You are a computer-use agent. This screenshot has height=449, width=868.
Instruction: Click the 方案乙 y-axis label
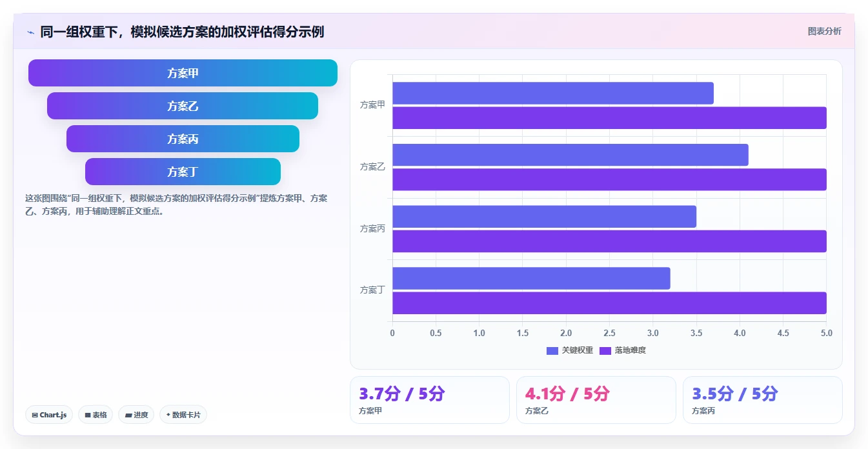click(x=372, y=166)
